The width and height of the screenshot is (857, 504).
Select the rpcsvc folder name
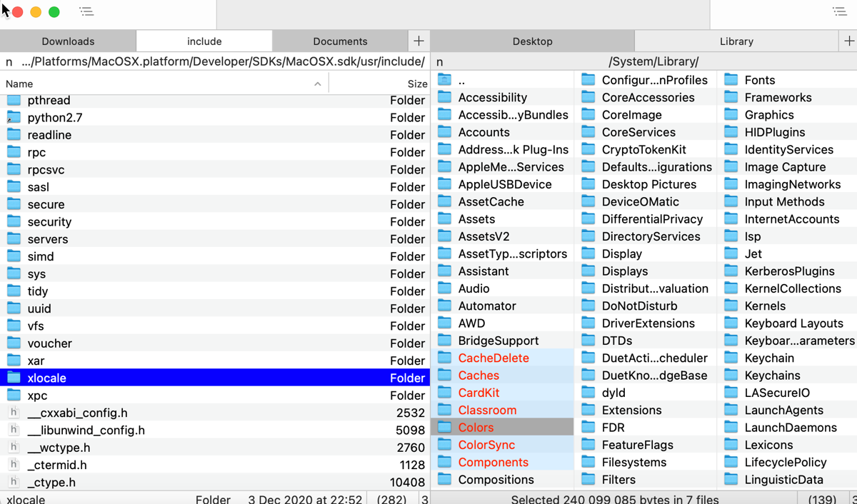pos(46,169)
